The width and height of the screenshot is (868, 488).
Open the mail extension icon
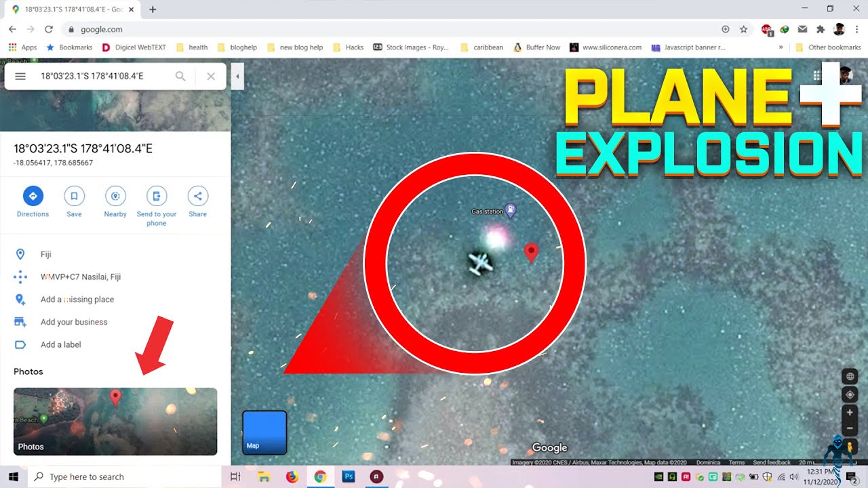click(802, 29)
